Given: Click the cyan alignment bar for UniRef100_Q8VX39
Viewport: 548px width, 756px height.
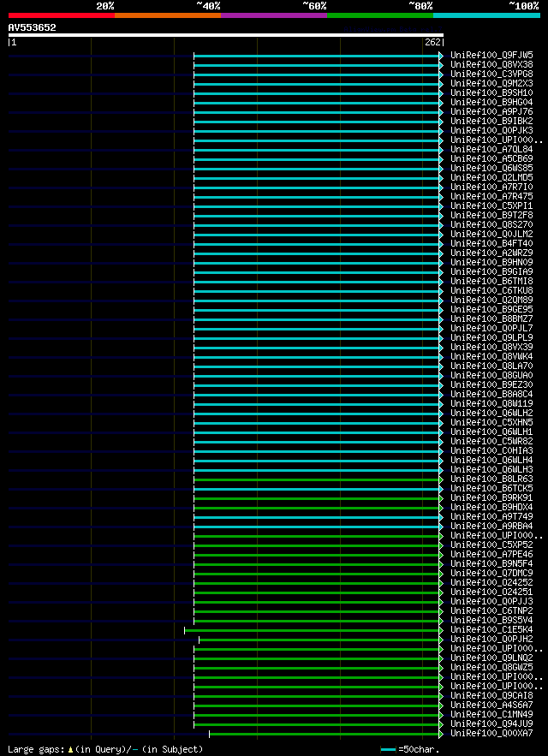Looking at the screenshot, I should [317, 347].
